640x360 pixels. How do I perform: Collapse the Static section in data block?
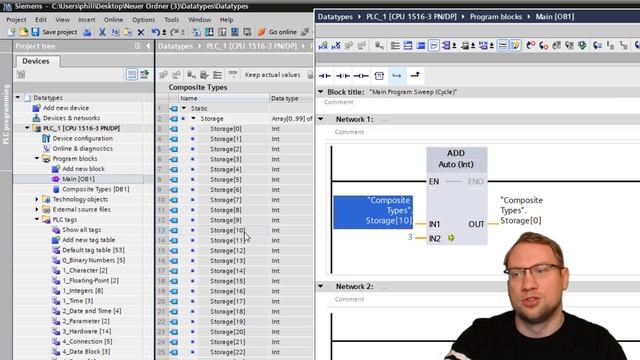[x=184, y=108]
